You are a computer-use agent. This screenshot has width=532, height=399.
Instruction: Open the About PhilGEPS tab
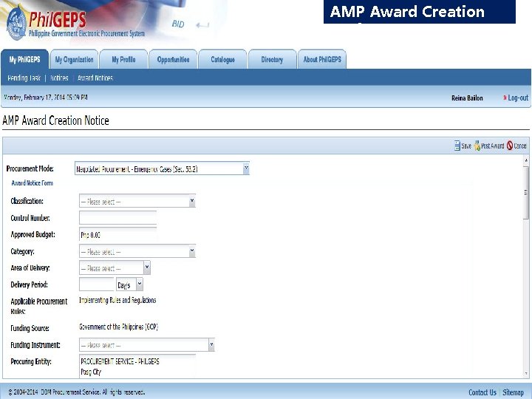pyautogui.click(x=322, y=60)
